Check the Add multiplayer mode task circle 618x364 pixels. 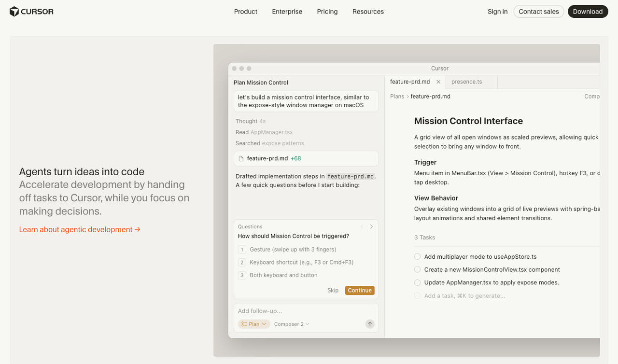417,257
